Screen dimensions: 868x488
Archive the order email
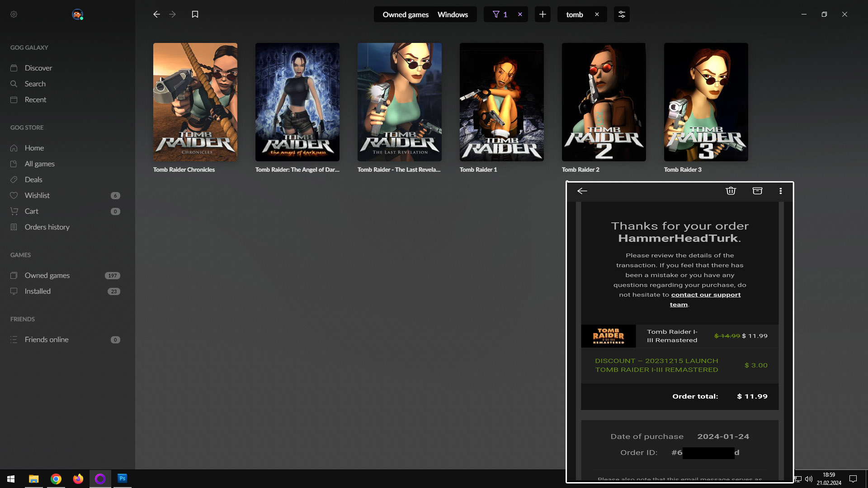point(757,191)
